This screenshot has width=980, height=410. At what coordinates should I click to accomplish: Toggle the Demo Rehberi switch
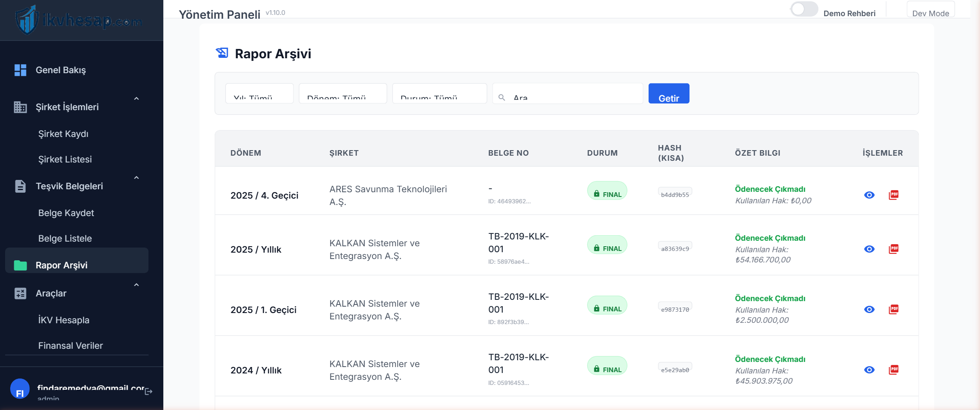804,9
